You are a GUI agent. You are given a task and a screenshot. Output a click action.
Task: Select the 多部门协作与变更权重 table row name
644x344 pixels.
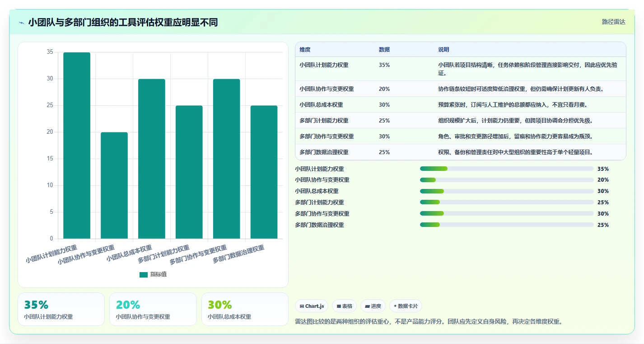tap(327, 137)
